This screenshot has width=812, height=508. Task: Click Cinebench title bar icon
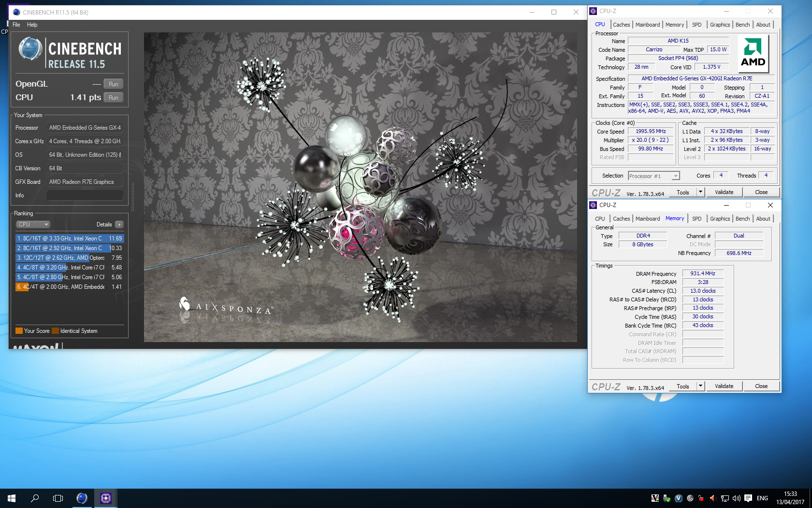[16, 12]
